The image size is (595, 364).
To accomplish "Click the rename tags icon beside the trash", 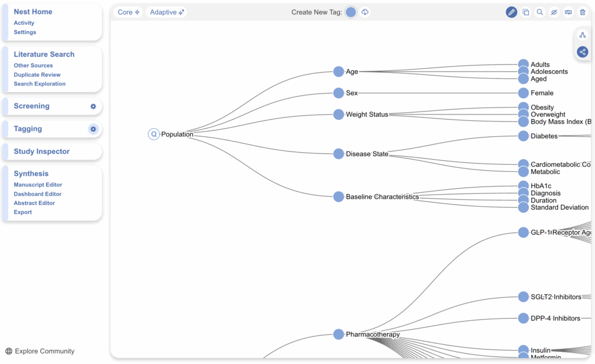I will pos(568,12).
